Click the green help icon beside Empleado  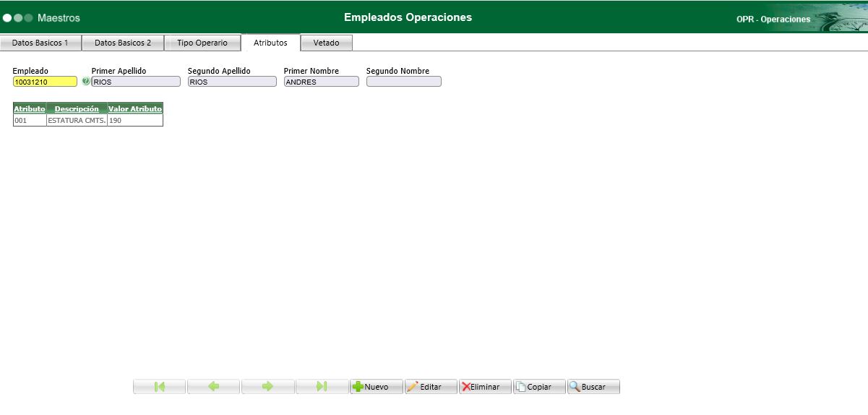(x=86, y=82)
